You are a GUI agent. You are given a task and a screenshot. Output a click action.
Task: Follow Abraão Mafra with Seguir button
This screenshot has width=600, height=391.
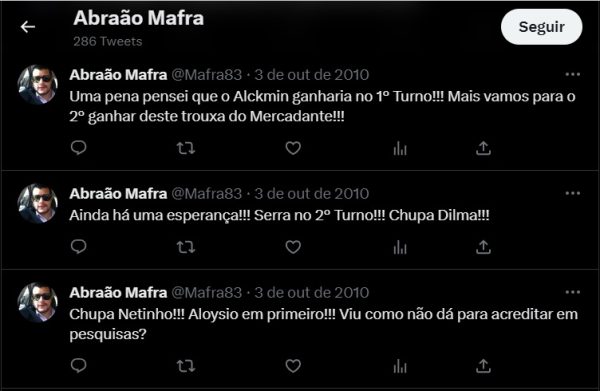[x=541, y=27]
